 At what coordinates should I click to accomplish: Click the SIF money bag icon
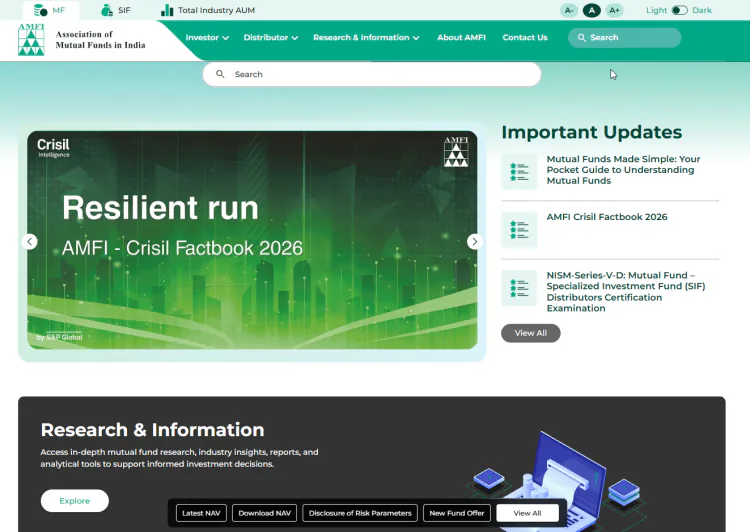[x=107, y=10]
